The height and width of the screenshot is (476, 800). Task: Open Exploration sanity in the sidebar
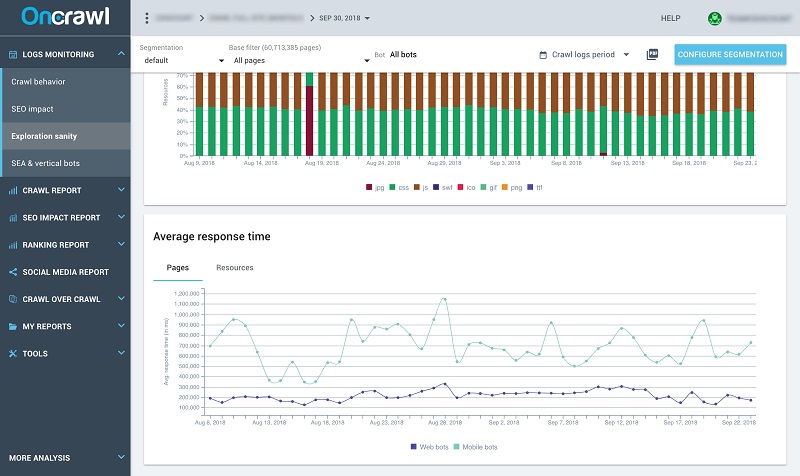(65, 136)
